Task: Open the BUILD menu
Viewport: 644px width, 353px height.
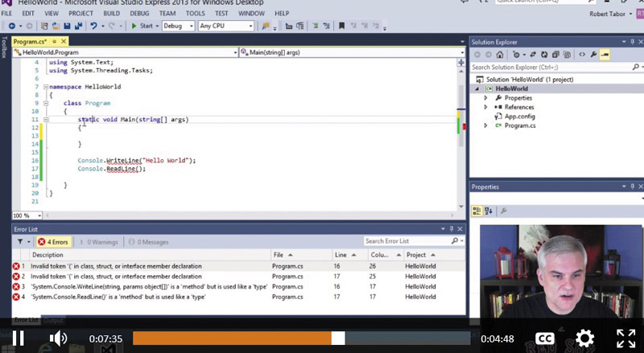Action: (112, 14)
